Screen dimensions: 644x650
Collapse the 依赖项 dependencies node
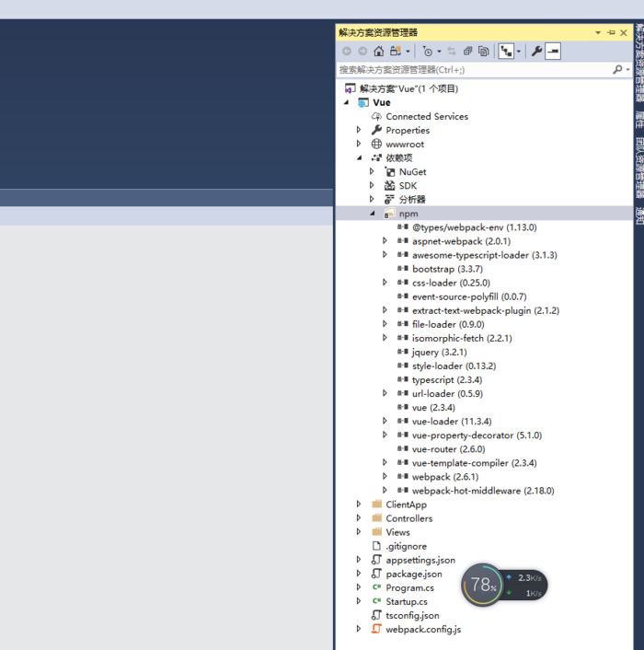click(x=360, y=157)
